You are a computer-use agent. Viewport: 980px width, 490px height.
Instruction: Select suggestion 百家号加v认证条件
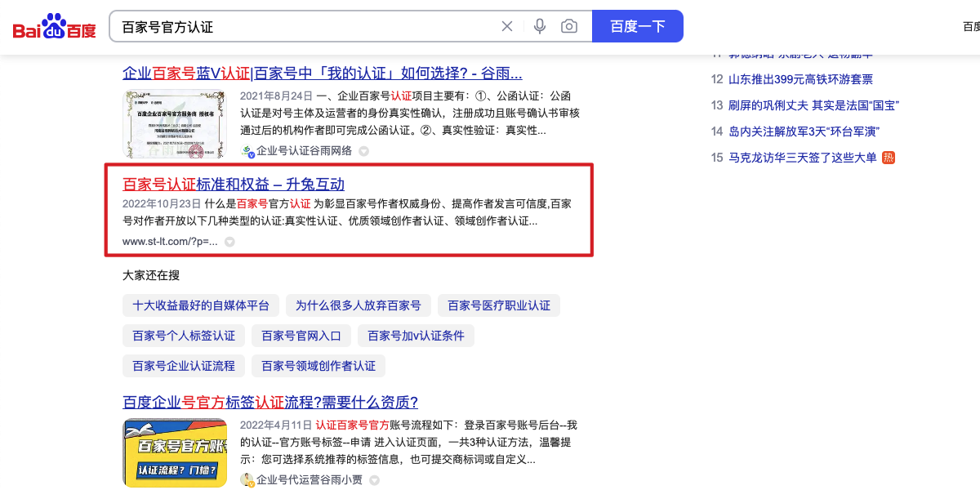416,336
